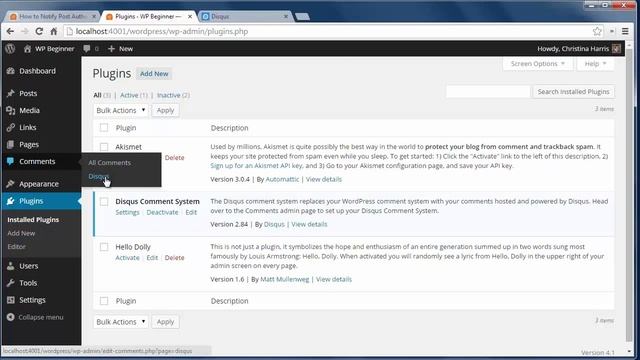Click the comments bubble icon in admin bar
The height and width of the screenshot is (360, 640).
tap(87, 49)
